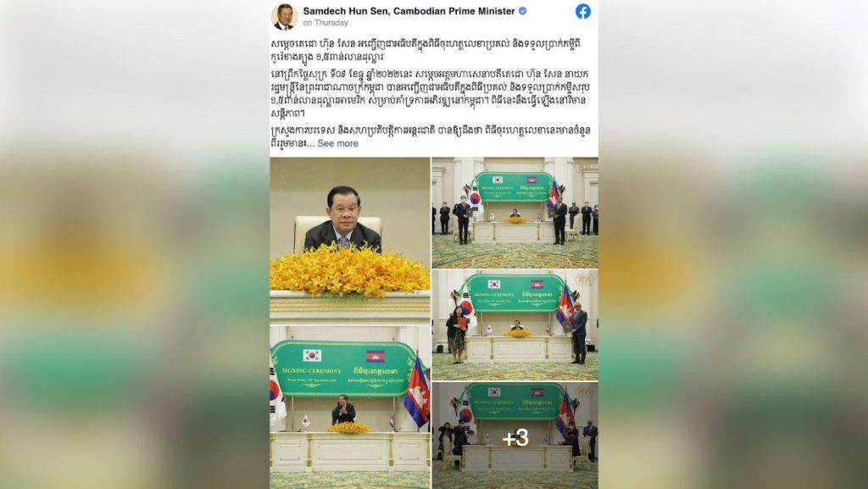Screen dimensions: 868x489
Task: Click the Facebook logo icon
Action: click(x=583, y=11)
